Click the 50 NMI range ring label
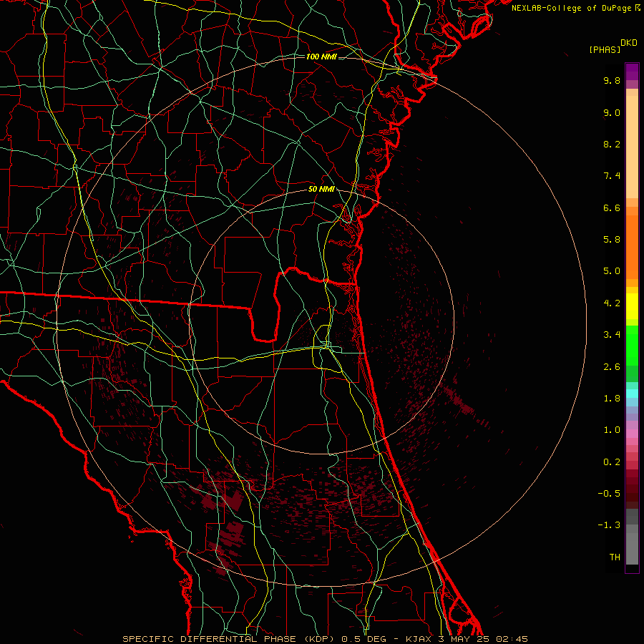 [x=321, y=190]
